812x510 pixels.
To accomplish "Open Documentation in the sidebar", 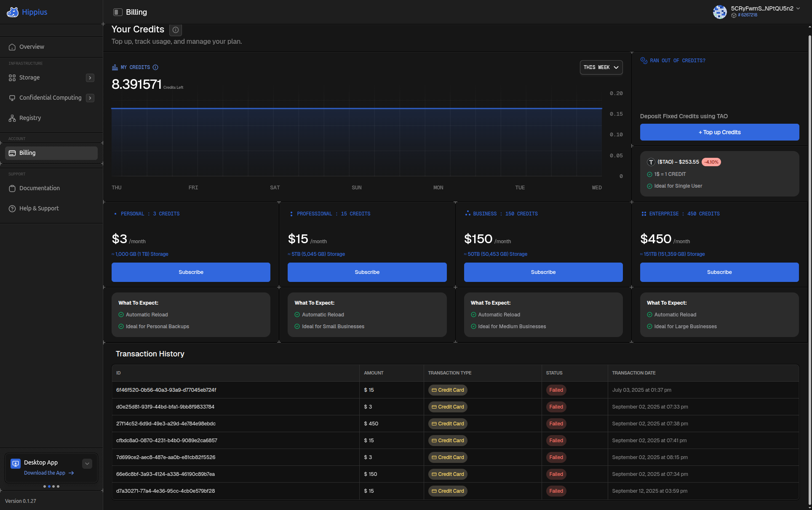I will tap(51, 188).
